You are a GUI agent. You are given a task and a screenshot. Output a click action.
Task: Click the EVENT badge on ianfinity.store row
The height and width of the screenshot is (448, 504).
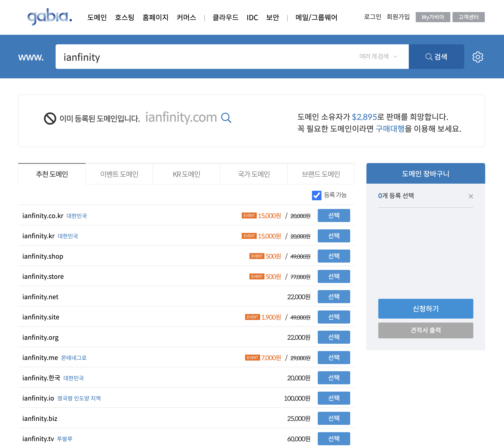pos(257,276)
